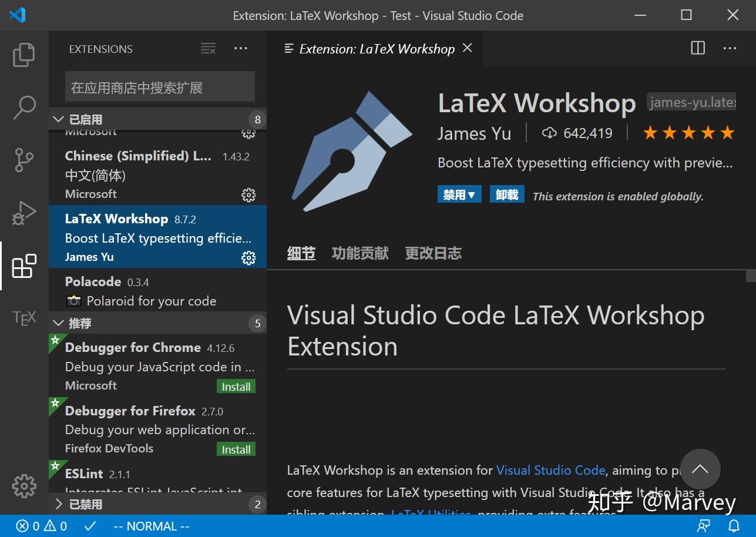Click the extension marketplace search box
Viewport: 756px width, 537px height.
point(159,86)
